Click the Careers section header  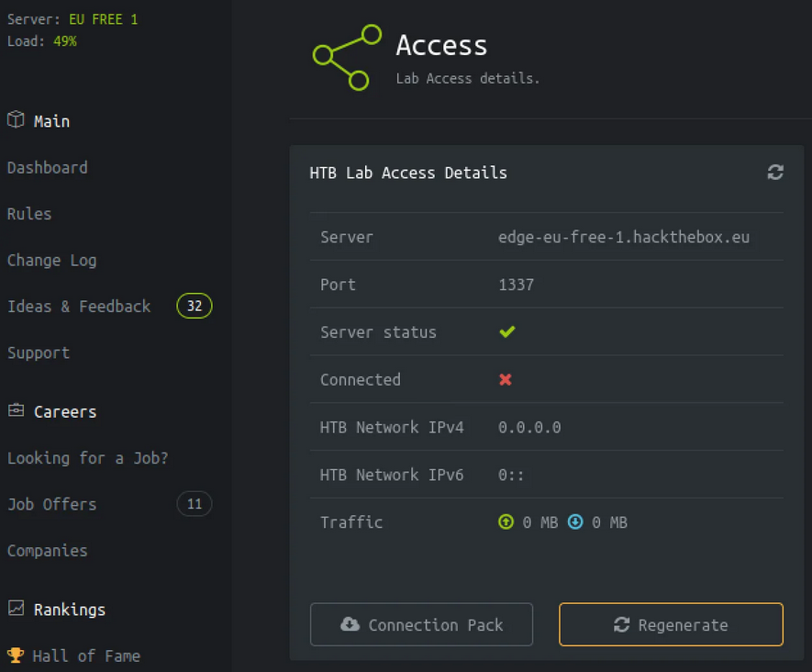pyautogui.click(x=65, y=412)
